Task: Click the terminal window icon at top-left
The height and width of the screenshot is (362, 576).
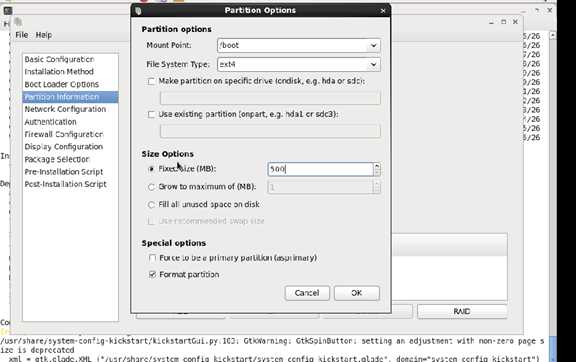Action: tap(8, 11)
